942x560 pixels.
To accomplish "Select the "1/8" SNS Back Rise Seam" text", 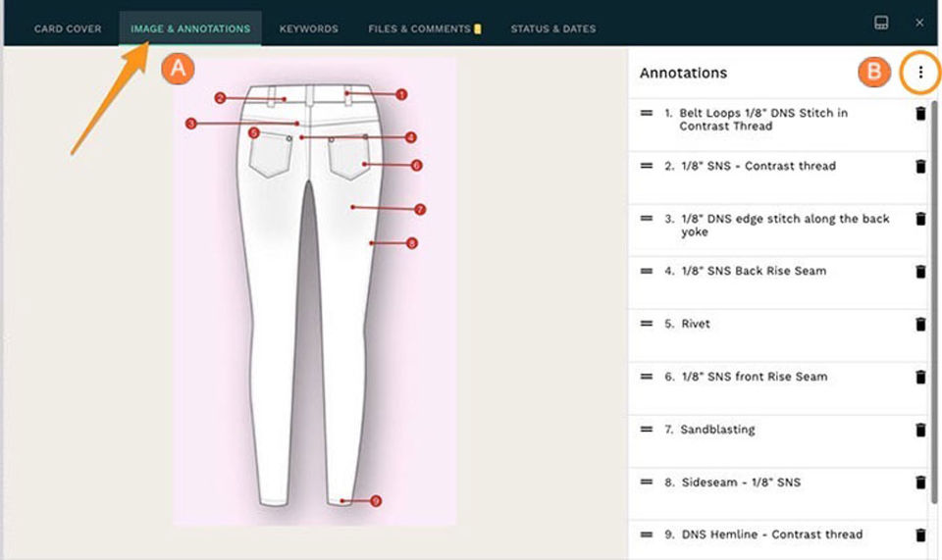I will tap(754, 271).
